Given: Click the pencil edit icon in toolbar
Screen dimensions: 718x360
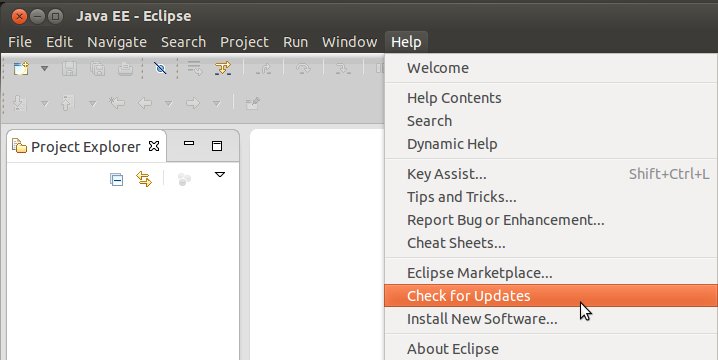Looking at the screenshot, I should pos(252,104).
